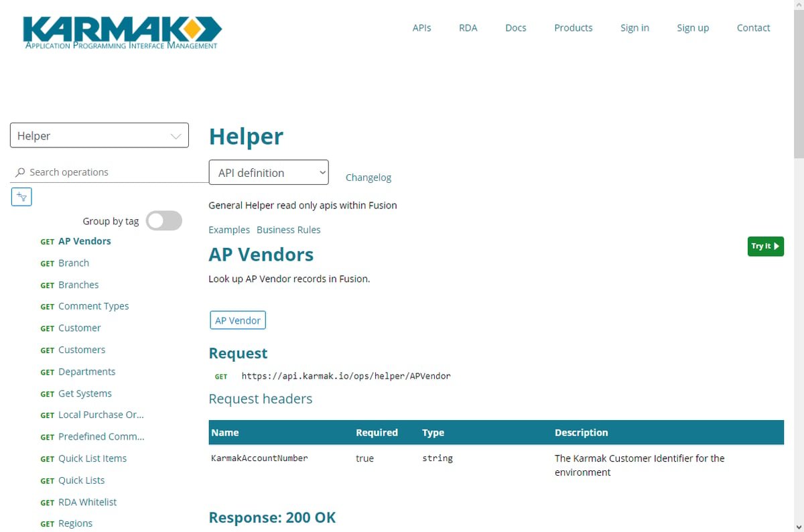Viewport: 804px width, 532px height.
Task: Click the KarmakAccountNumber header name cell
Action: pyautogui.click(x=259, y=458)
